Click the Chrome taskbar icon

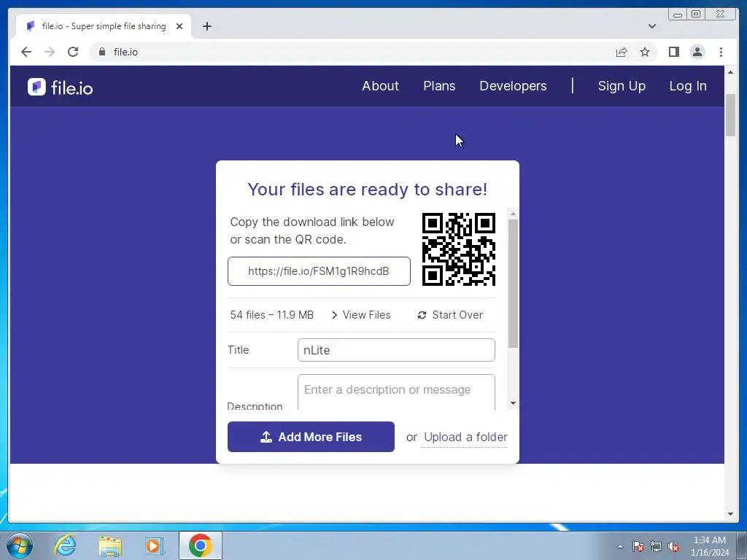point(200,545)
